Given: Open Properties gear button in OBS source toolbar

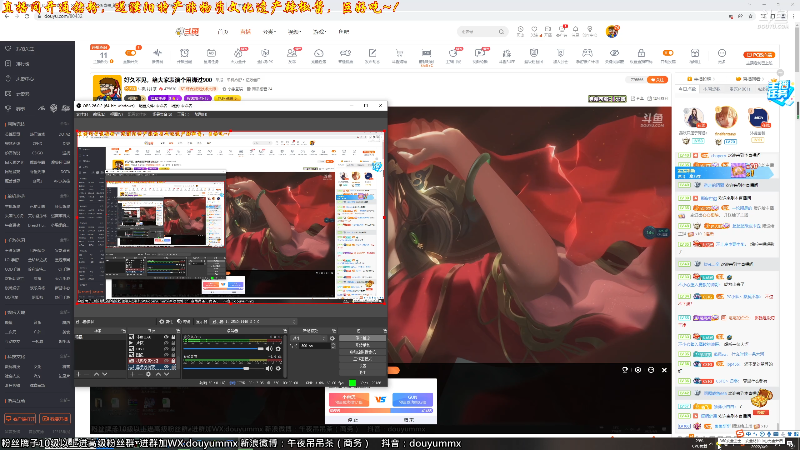Looking at the screenshot, I should tap(167, 321).
